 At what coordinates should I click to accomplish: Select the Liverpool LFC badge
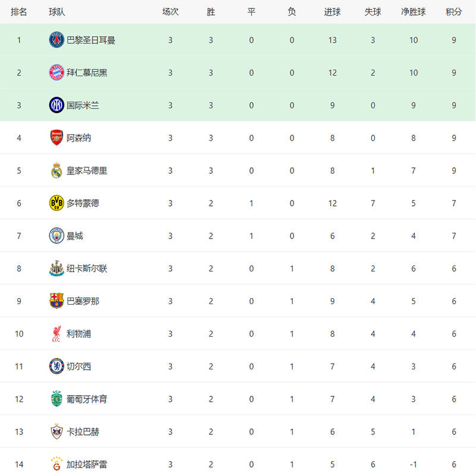point(57,334)
